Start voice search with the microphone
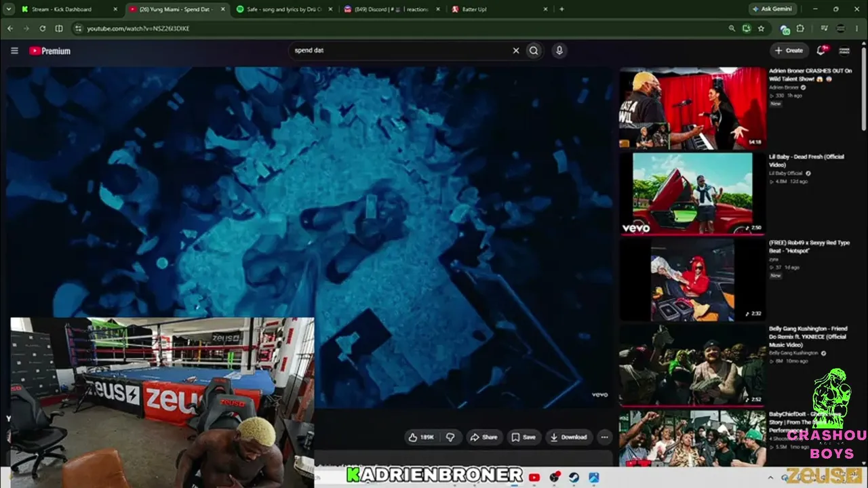Viewport: 868px width, 488px height. (559, 50)
